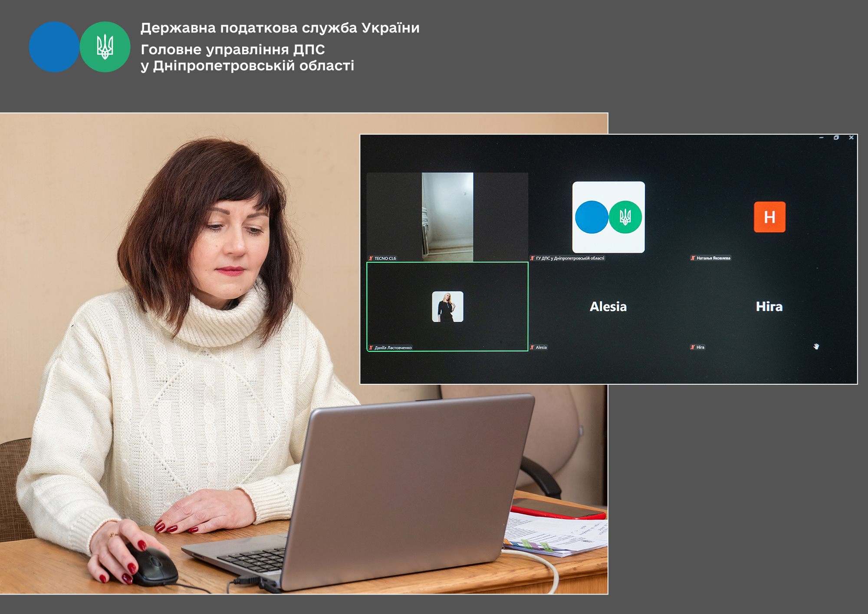The height and width of the screenshot is (614, 868).
Task: Click Державна податкова служба України heading
Action: pyautogui.click(x=280, y=28)
